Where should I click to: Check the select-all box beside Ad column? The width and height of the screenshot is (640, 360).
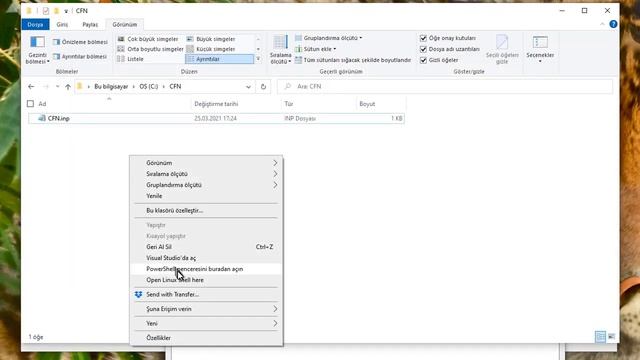click(30, 104)
